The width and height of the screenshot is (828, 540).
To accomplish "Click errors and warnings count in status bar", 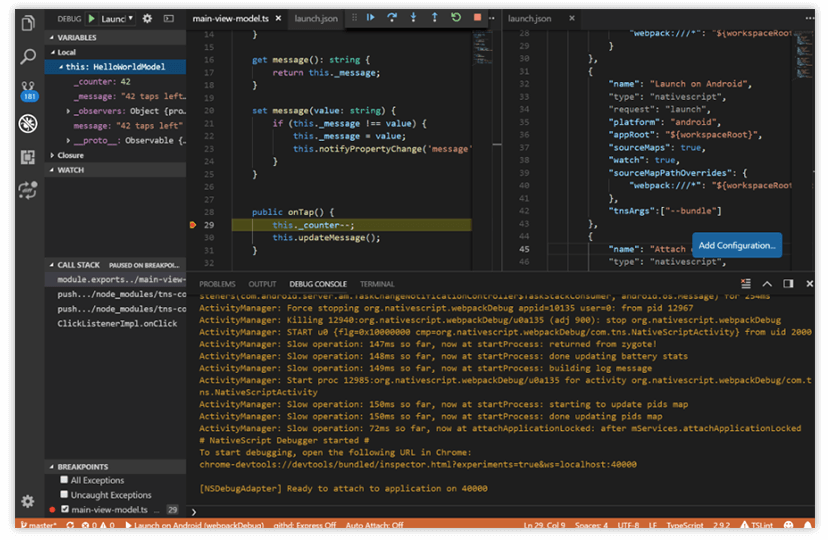I will tap(98, 525).
